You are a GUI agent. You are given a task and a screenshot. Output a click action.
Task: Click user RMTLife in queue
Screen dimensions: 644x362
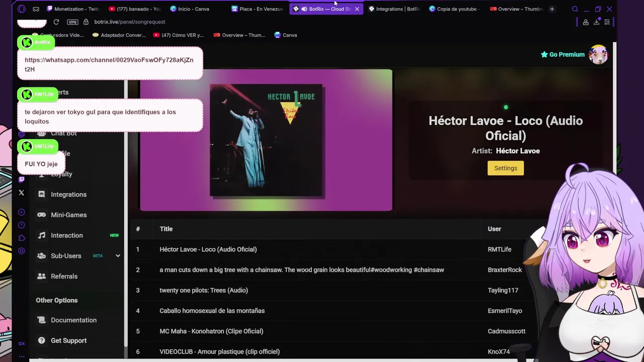(x=499, y=249)
